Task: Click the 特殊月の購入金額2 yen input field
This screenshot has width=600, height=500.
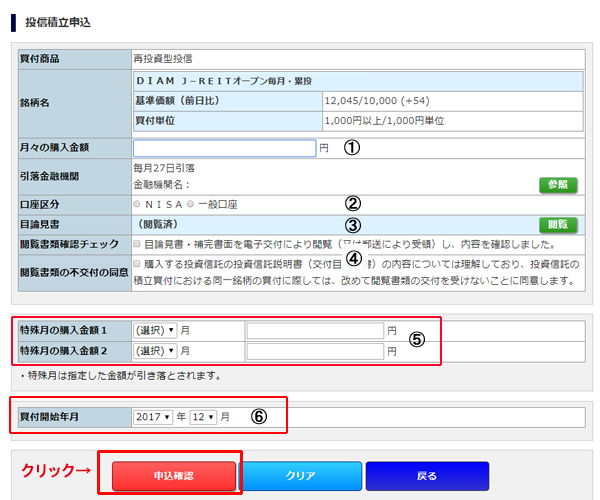Action: pos(315,351)
